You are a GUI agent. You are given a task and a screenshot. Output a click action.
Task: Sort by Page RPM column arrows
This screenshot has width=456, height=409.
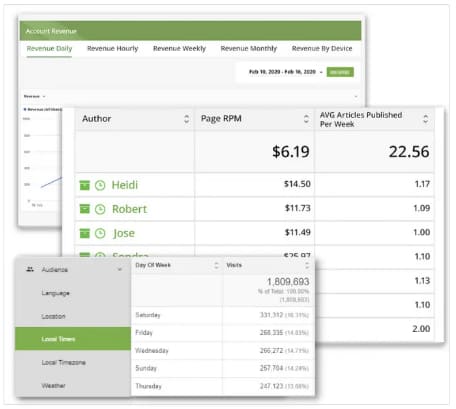[306, 119]
